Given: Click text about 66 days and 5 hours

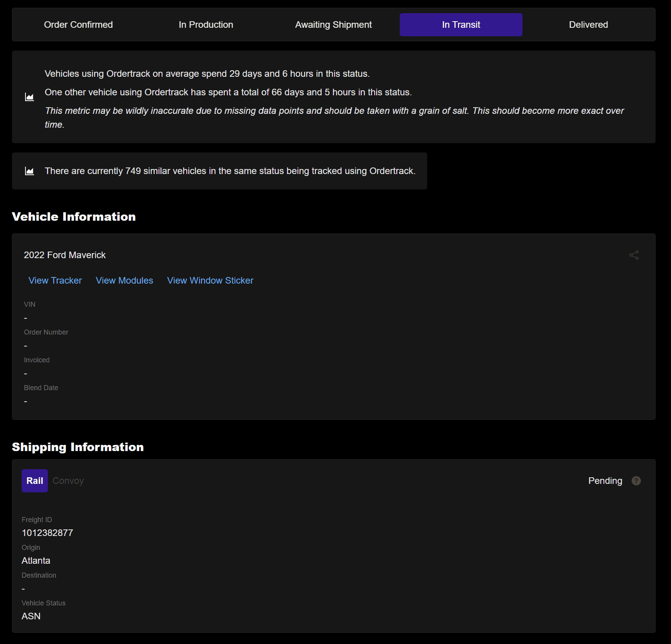Looking at the screenshot, I should click(x=228, y=92).
